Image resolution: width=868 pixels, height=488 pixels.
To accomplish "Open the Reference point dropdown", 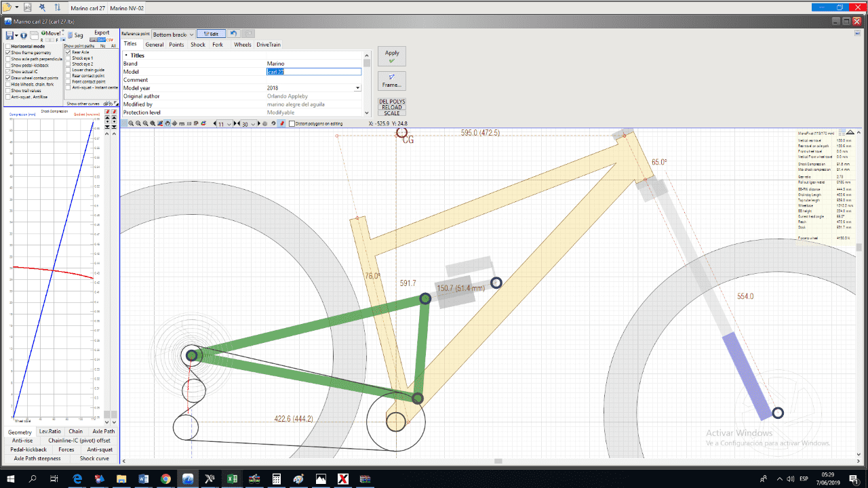I will 173,34.
